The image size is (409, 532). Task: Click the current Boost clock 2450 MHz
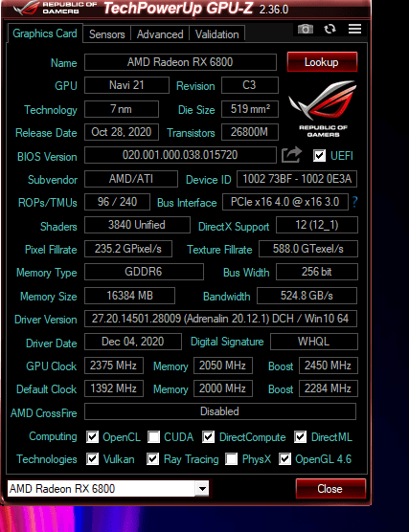pyautogui.click(x=329, y=366)
